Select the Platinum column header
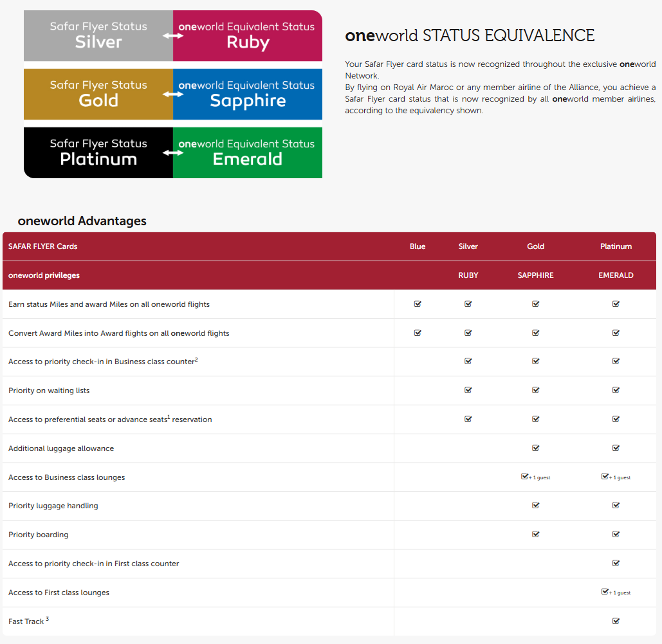 (x=616, y=246)
